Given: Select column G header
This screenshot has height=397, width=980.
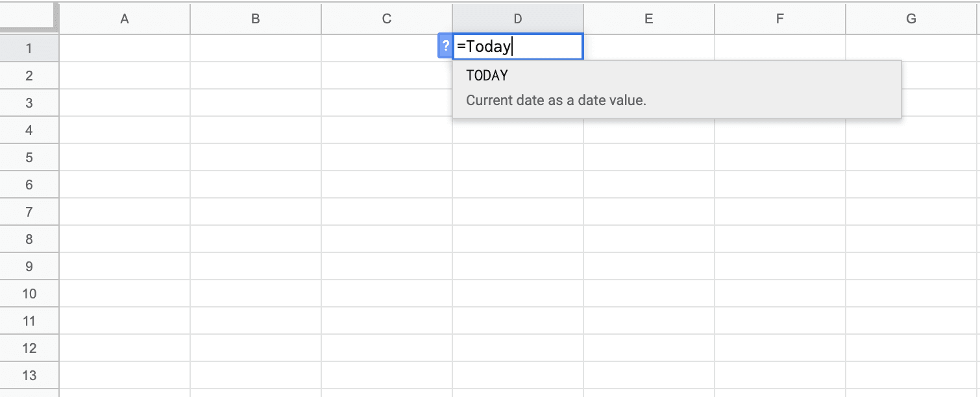Looking at the screenshot, I should [x=911, y=19].
